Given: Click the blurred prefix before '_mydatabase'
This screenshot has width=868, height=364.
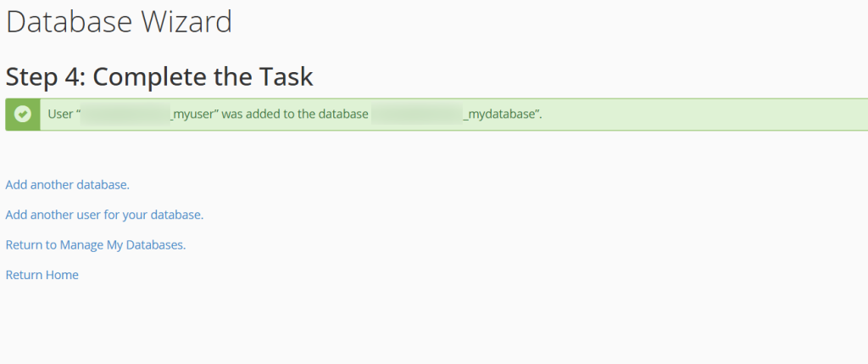Looking at the screenshot, I should pos(417,115).
